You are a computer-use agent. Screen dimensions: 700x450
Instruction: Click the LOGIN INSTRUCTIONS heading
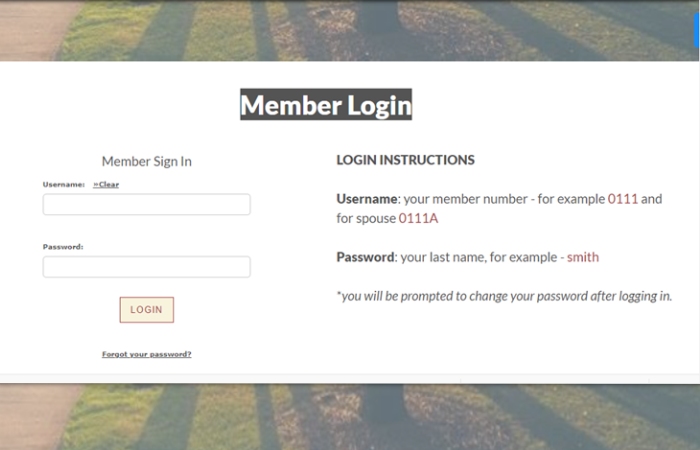(x=405, y=160)
